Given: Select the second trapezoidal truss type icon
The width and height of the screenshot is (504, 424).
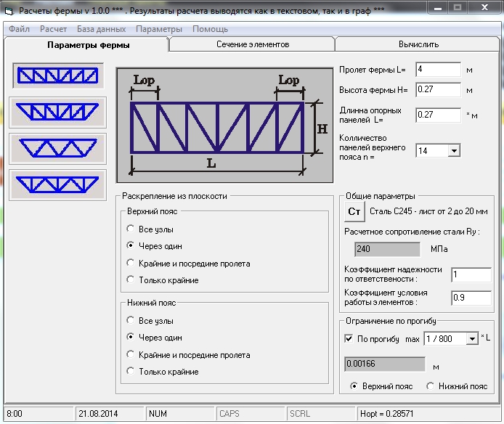Looking at the screenshot, I should [59, 112].
